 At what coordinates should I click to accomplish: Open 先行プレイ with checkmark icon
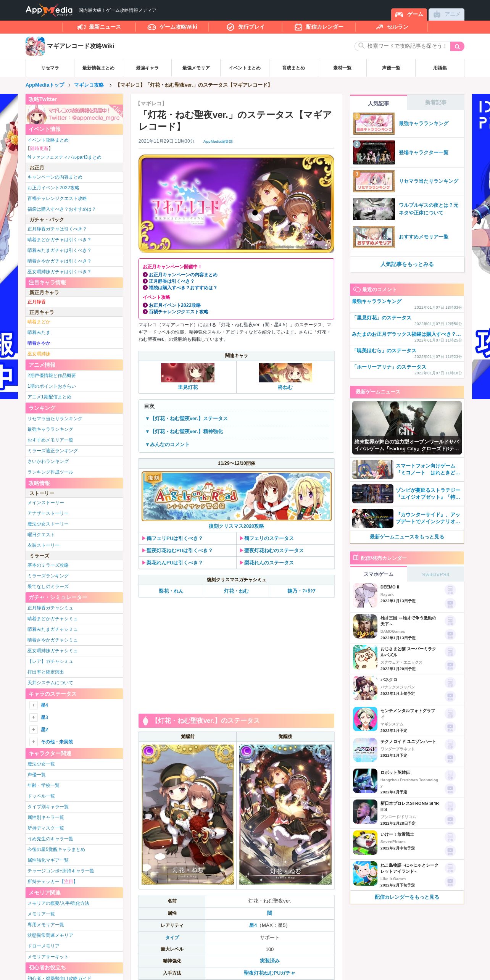245,27
